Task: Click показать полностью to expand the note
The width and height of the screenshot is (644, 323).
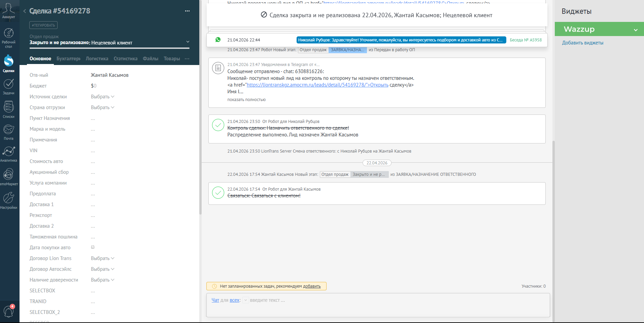Action: click(246, 100)
